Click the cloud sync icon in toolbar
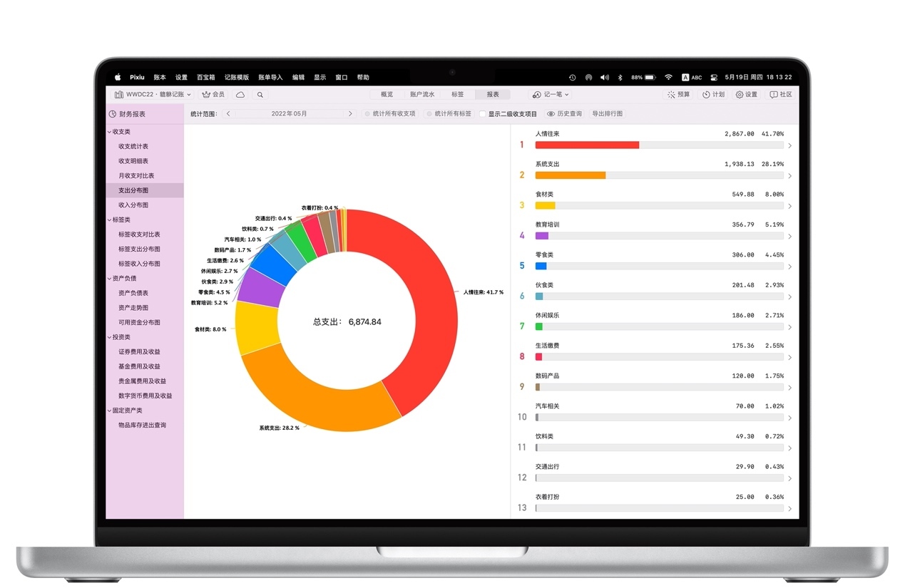The height and width of the screenshot is (588, 905). coord(240,94)
